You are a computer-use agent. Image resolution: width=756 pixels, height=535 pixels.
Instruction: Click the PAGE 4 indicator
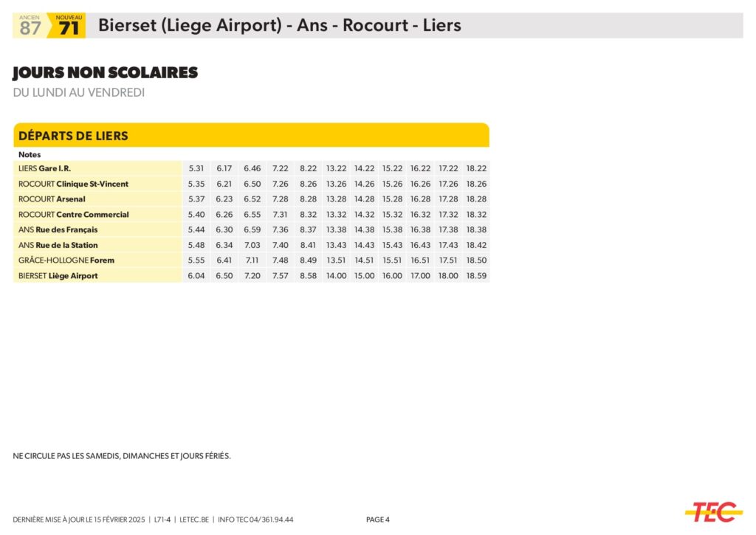(377, 520)
